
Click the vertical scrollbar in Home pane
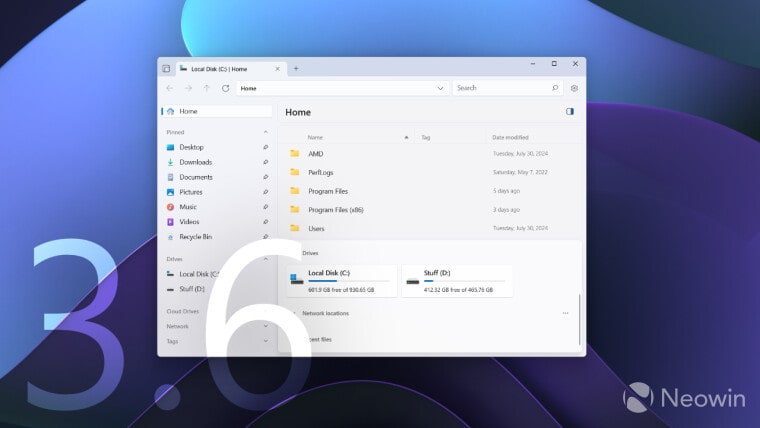(x=579, y=320)
